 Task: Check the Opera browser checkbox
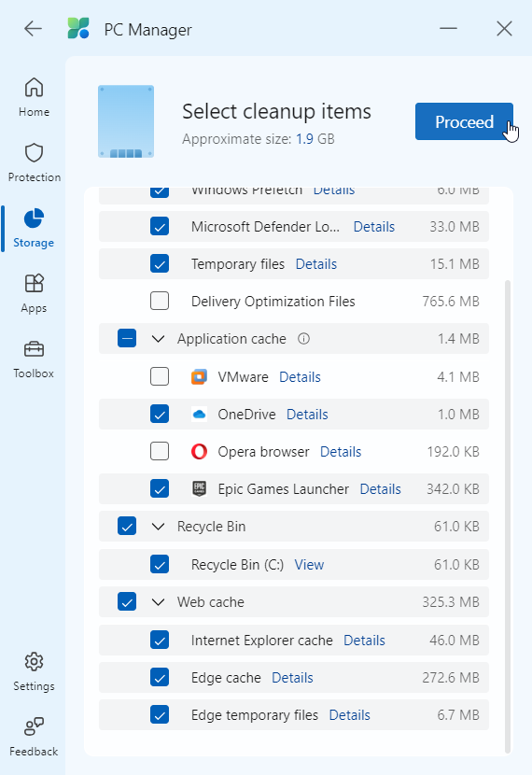[x=160, y=451]
